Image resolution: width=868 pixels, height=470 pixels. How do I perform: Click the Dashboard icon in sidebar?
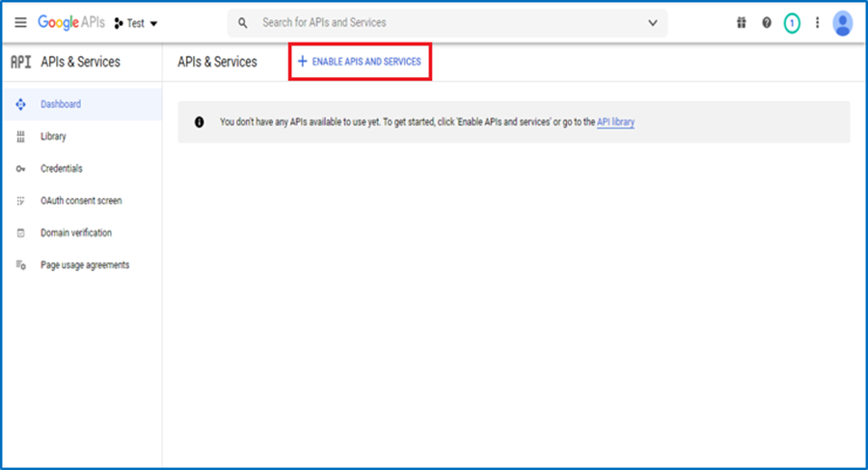click(21, 104)
